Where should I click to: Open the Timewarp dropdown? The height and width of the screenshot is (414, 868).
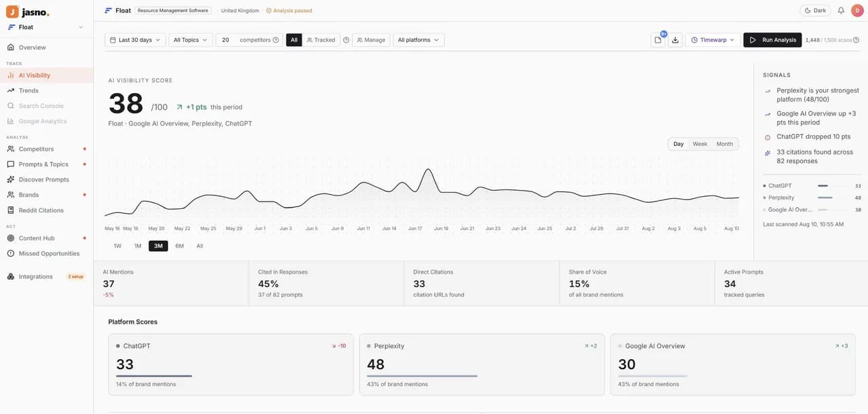tap(713, 40)
